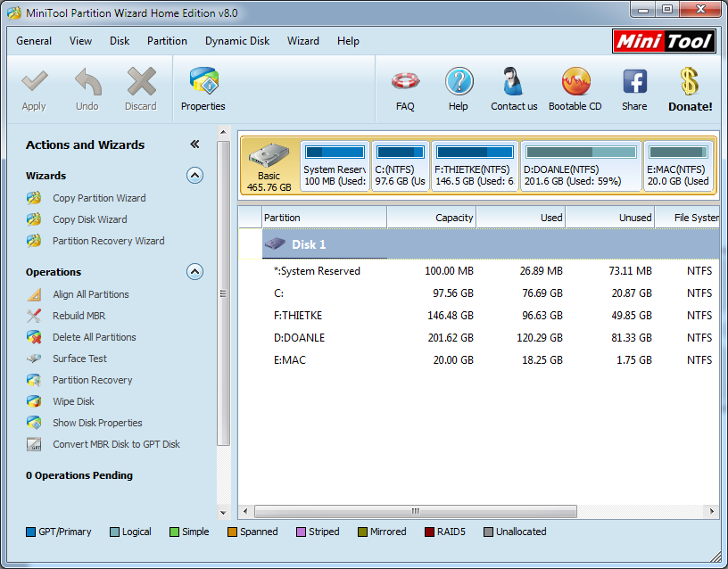Click the Logical legend color swatch
The image size is (728, 569).
[114, 532]
